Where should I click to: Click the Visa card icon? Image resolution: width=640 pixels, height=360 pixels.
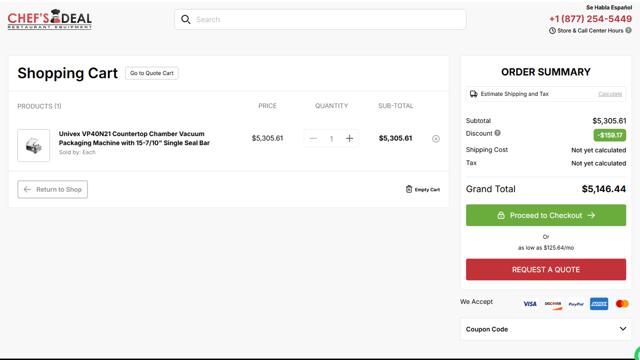tap(530, 304)
